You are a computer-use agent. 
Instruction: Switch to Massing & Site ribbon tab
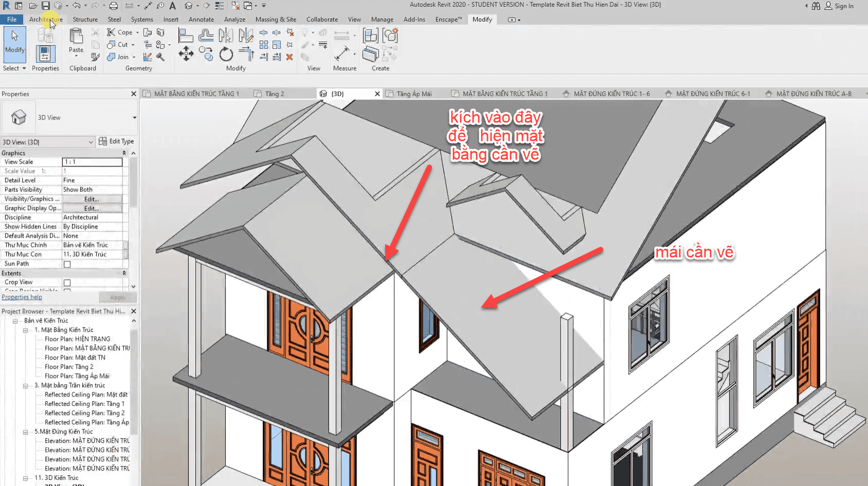click(276, 20)
